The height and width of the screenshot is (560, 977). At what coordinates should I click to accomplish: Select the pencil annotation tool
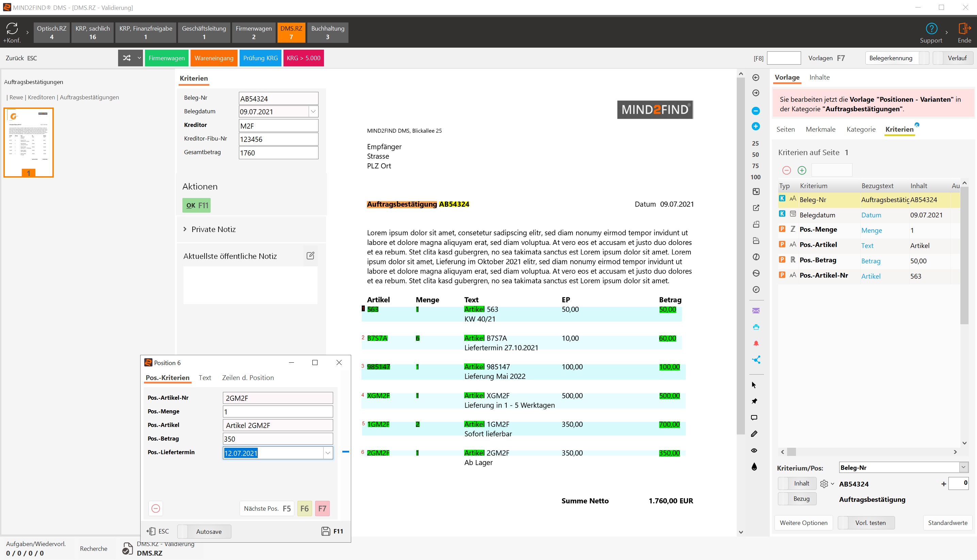pyautogui.click(x=754, y=434)
